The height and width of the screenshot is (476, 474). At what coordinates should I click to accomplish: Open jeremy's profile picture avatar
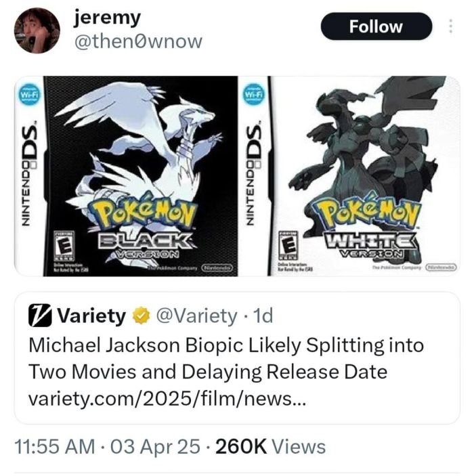[x=37, y=30]
